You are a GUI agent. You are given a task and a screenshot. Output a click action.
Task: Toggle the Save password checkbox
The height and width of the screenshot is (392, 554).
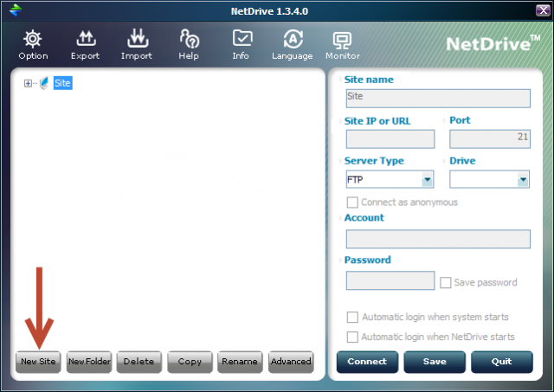tap(445, 282)
